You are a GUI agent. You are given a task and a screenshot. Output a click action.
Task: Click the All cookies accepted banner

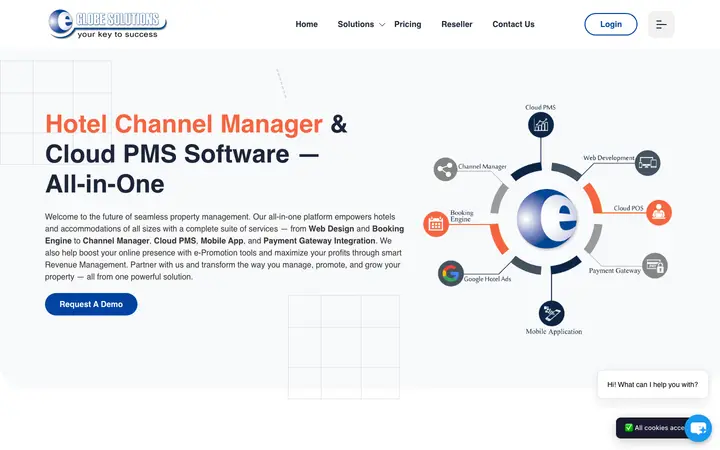click(x=654, y=428)
